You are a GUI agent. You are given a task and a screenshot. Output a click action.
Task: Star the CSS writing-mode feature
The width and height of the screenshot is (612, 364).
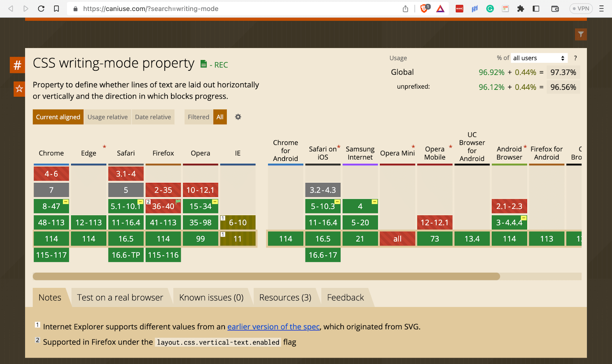(x=19, y=89)
